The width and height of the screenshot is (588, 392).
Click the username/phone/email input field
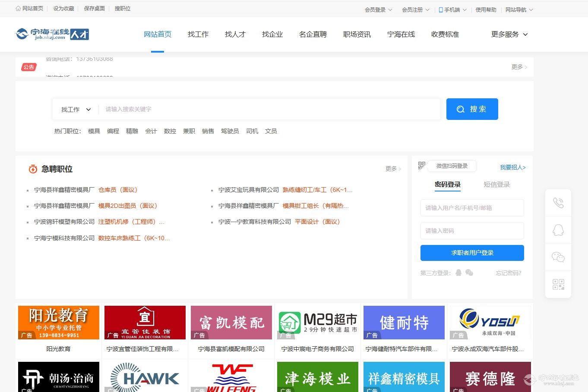pos(472,208)
